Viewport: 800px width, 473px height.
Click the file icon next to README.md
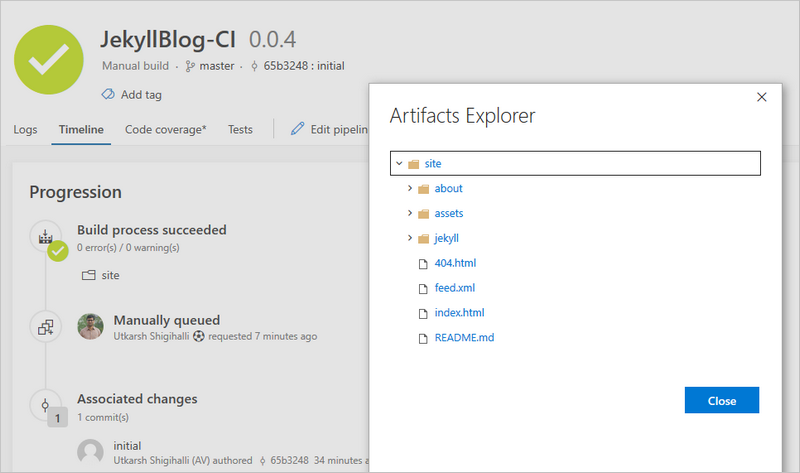pyautogui.click(x=423, y=338)
